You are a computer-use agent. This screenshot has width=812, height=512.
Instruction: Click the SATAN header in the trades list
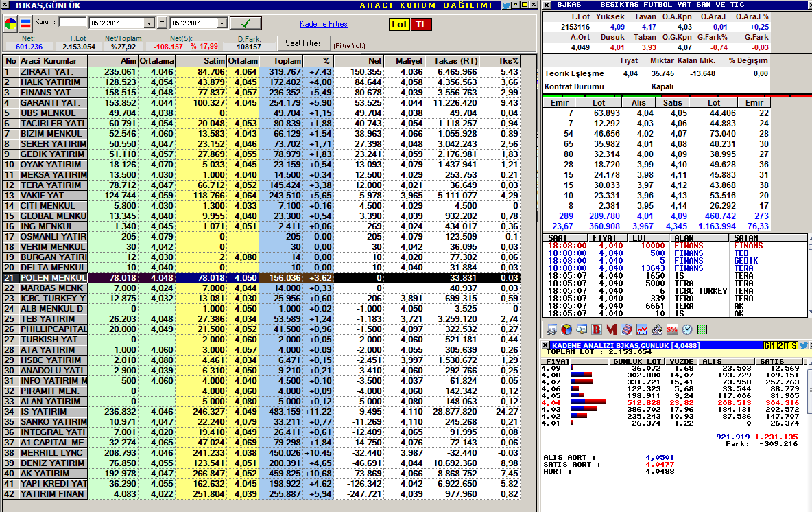[768, 238]
